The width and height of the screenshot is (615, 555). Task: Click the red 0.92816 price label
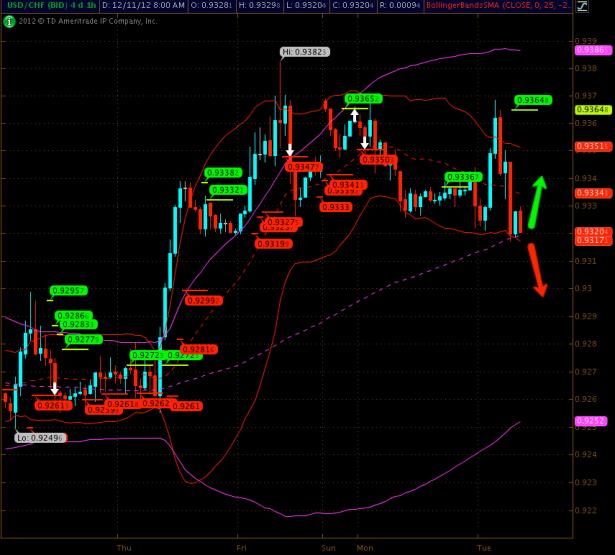click(x=199, y=349)
